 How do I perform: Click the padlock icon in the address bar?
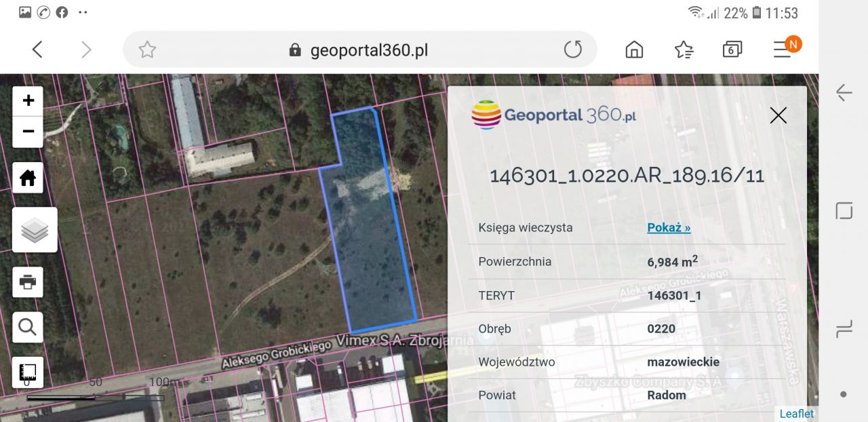click(293, 49)
